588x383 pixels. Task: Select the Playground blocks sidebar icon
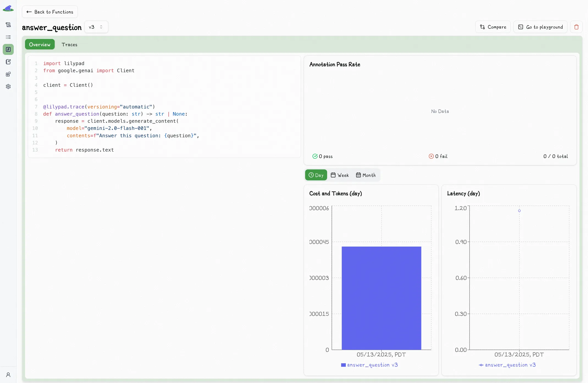[8, 74]
